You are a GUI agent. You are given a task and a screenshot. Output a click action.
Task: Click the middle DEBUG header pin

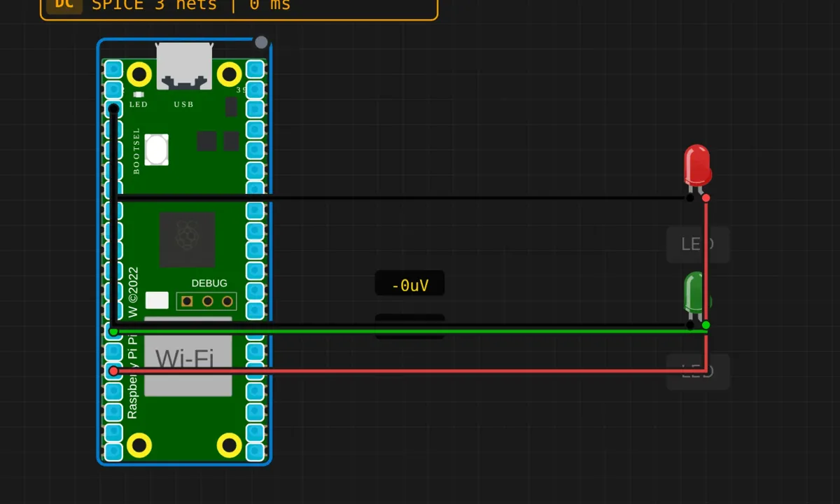(x=207, y=301)
